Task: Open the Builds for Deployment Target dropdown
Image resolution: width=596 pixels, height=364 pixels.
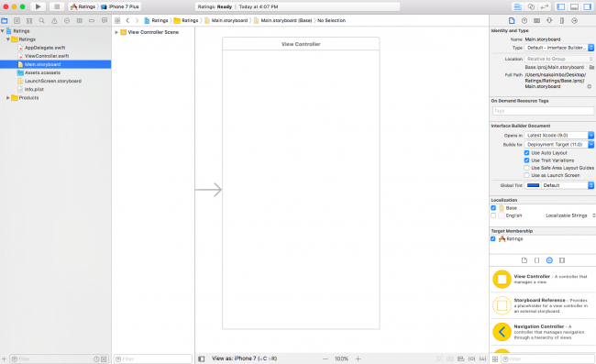Action: (x=559, y=144)
